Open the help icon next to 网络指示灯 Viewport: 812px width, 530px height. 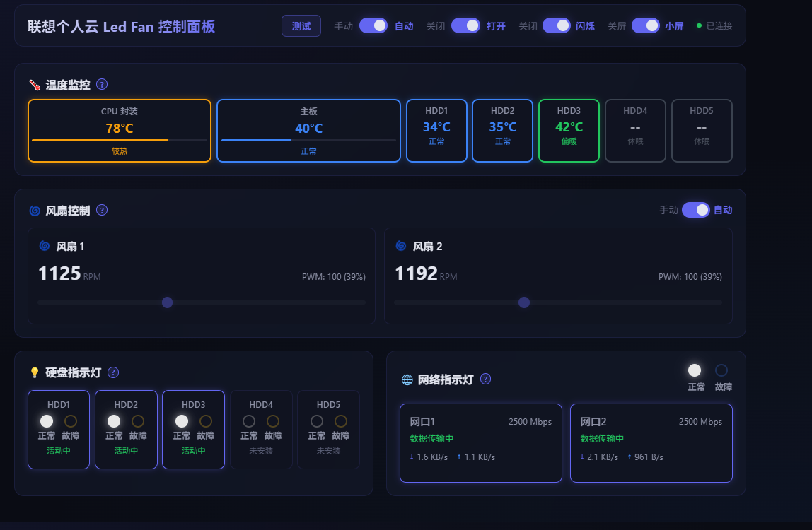[x=485, y=379]
